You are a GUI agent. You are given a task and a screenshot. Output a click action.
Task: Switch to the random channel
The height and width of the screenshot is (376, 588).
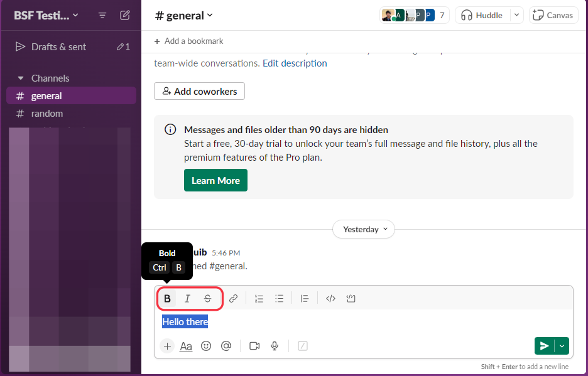(47, 113)
